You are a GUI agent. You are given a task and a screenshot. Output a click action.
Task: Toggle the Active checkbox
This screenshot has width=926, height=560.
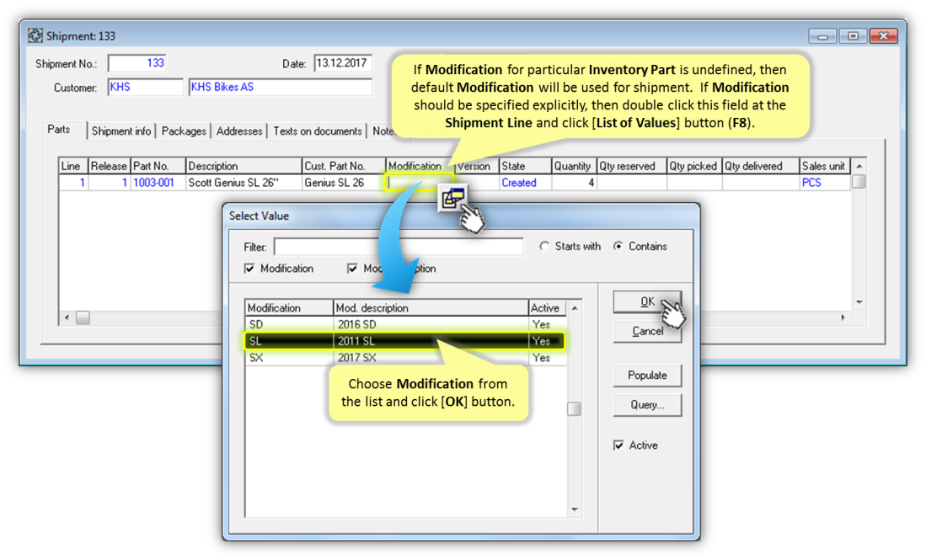619,445
